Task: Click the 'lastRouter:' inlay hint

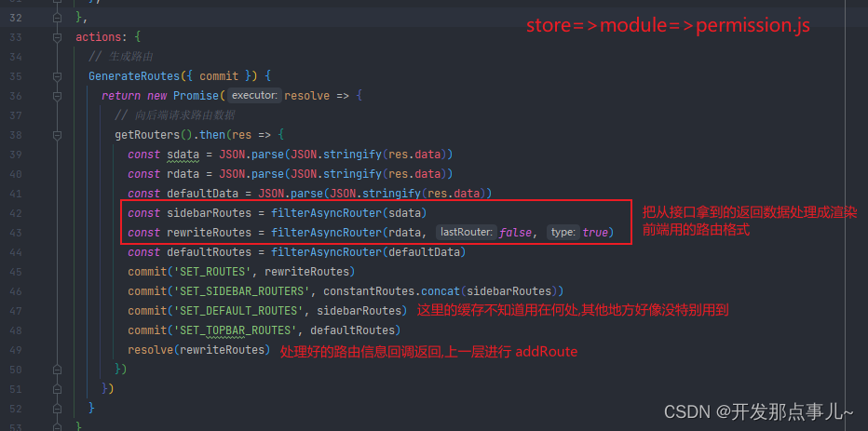Action: [467, 233]
